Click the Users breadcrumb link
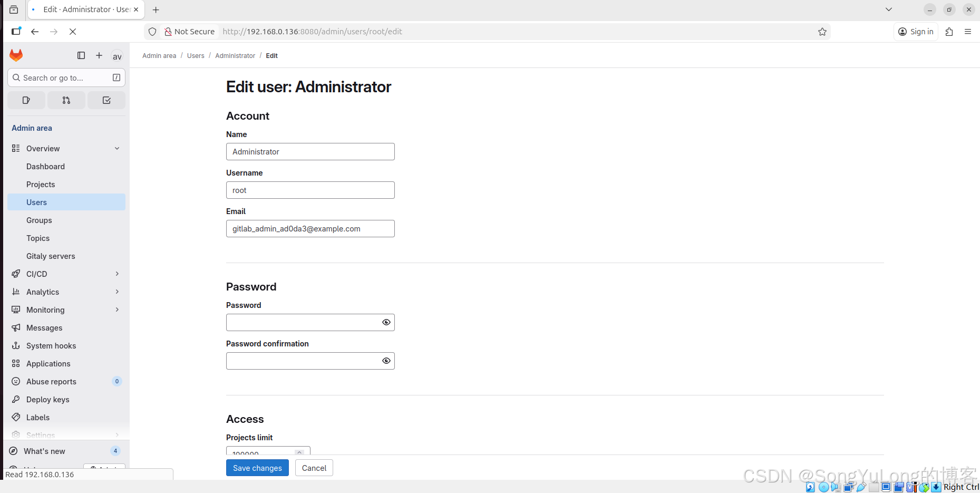The image size is (980, 493). pyautogui.click(x=196, y=56)
